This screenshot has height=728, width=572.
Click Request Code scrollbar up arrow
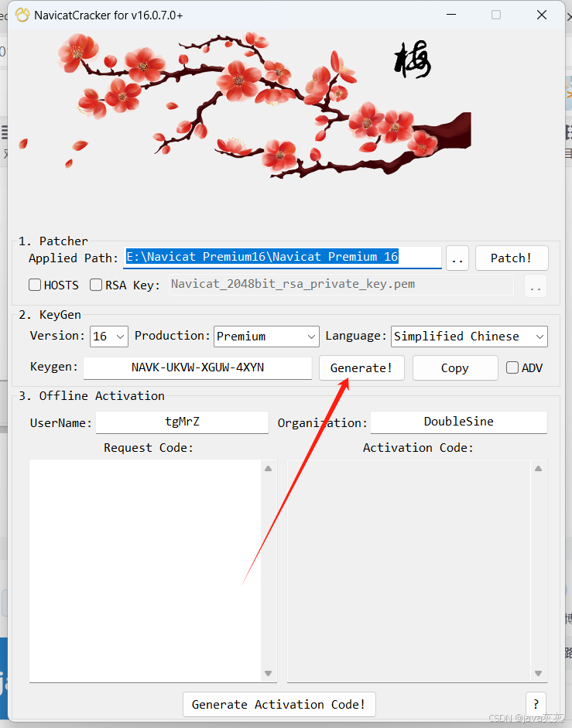point(269,469)
